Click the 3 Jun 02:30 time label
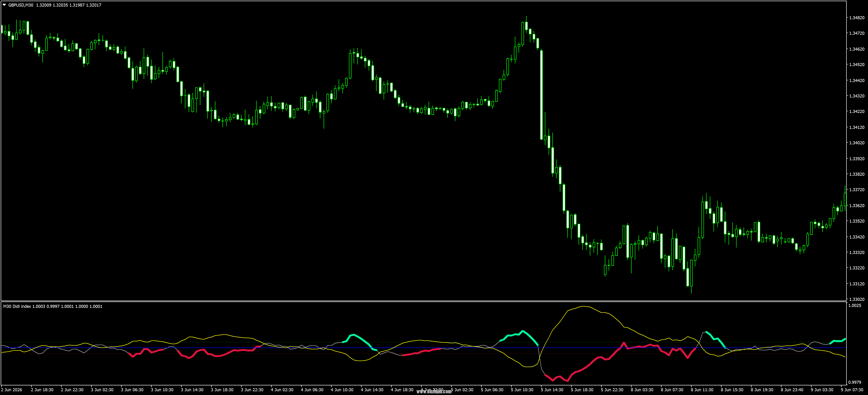The image size is (868, 395). coord(102,390)
